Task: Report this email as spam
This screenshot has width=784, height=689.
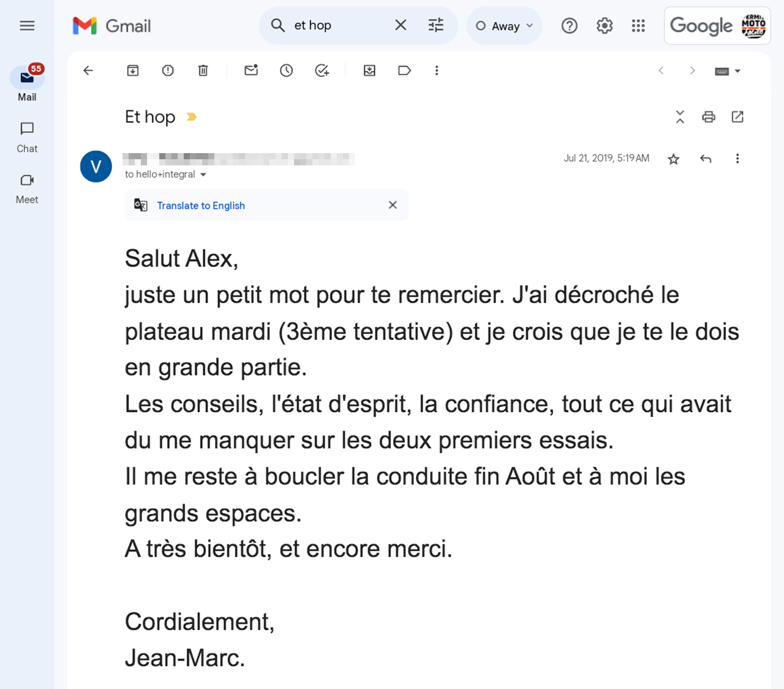Action: point(168,70)
